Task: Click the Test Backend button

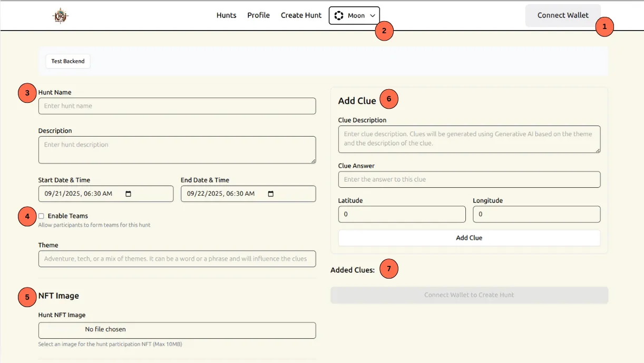Action: pos(68,61)
